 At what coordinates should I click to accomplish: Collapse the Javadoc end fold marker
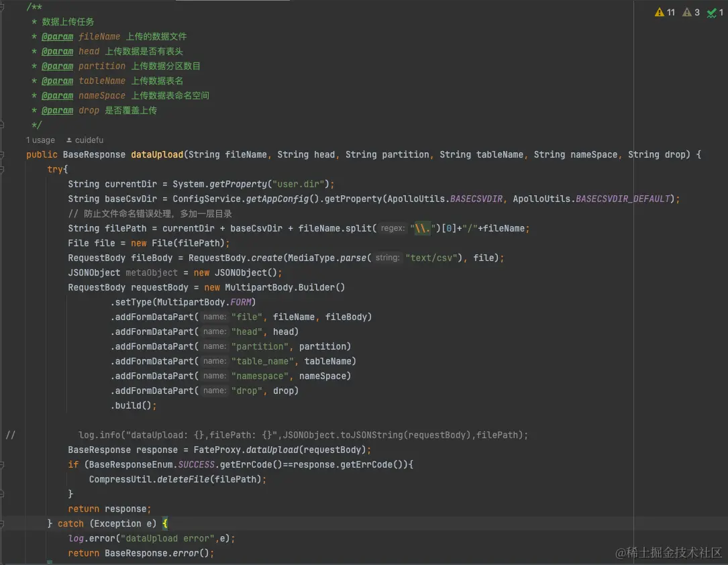tap(2, 125)
